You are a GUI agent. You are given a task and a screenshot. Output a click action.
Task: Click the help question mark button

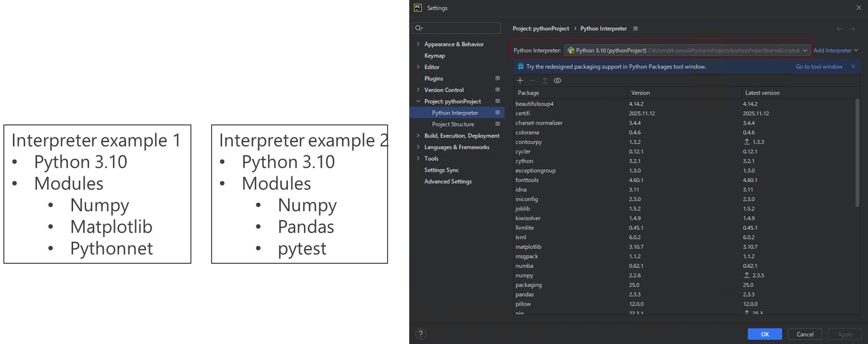(x=421, y=334)
